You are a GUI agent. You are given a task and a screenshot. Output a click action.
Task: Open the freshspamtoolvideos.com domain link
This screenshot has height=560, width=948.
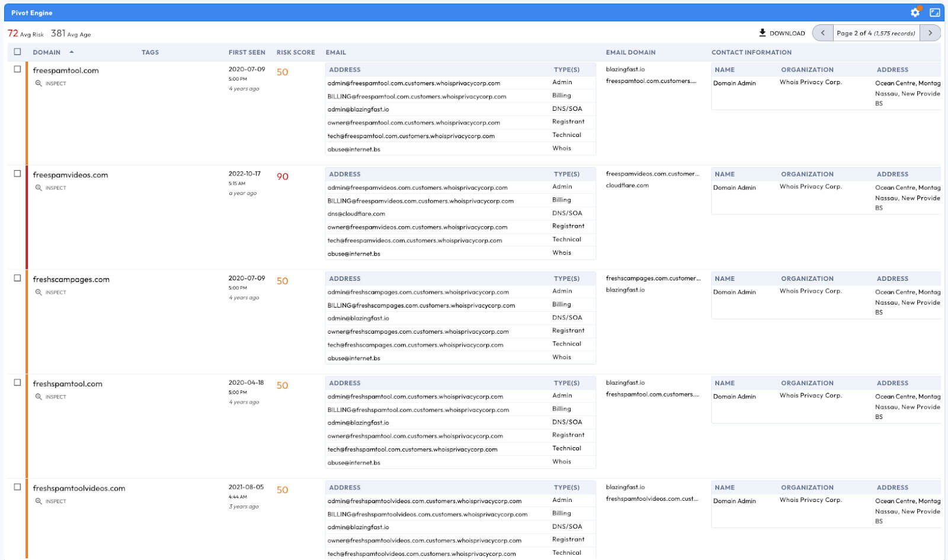79,488
